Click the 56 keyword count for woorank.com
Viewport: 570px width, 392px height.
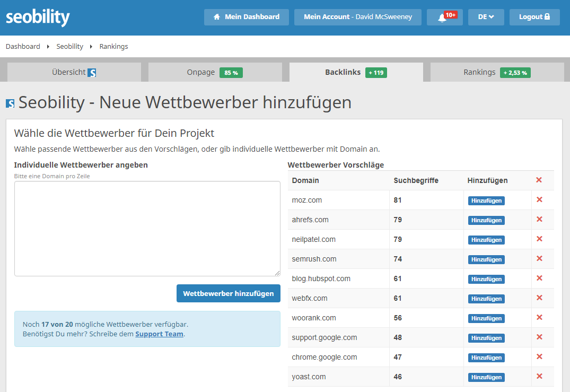398,318
